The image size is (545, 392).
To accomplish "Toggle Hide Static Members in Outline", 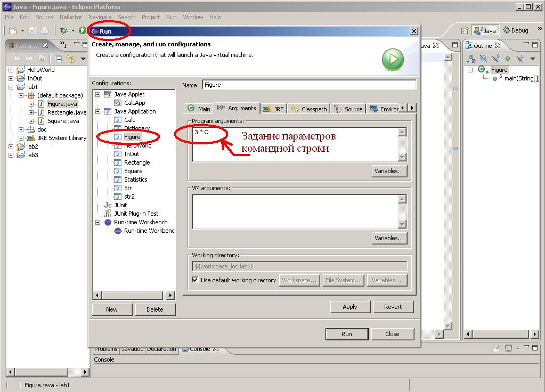I will point(495,59).
